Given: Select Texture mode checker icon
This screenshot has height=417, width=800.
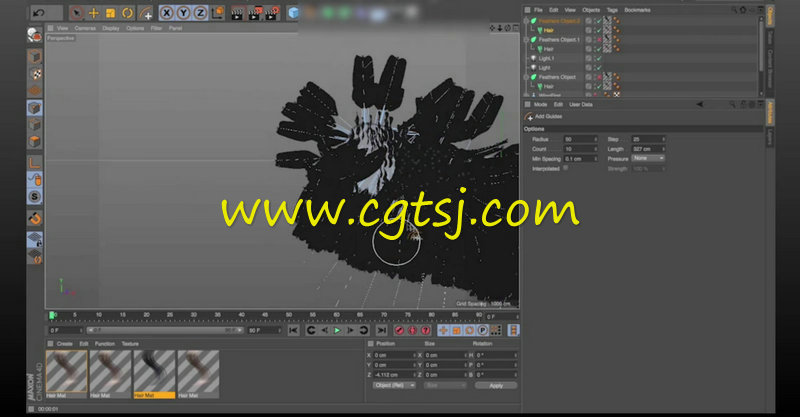Looking at the screenshot, I should point(35,74).
